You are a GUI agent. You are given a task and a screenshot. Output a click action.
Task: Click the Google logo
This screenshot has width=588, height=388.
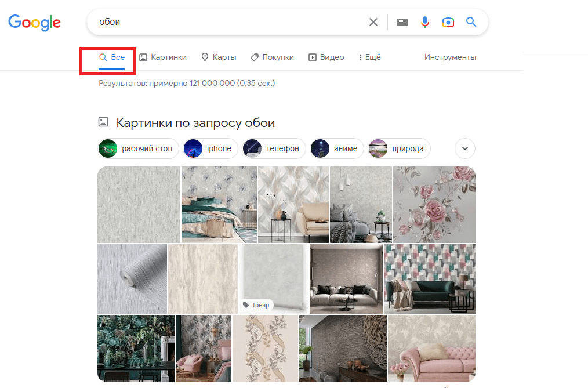[x=34, y=23]
